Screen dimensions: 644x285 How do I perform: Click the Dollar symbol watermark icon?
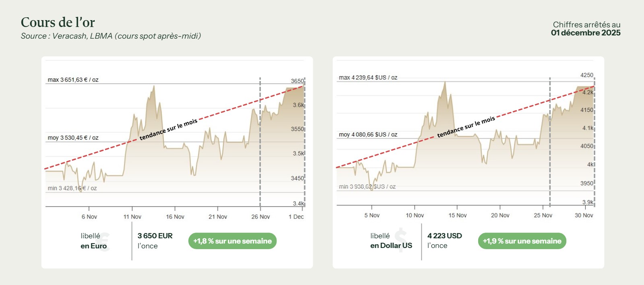coord(401,240)
